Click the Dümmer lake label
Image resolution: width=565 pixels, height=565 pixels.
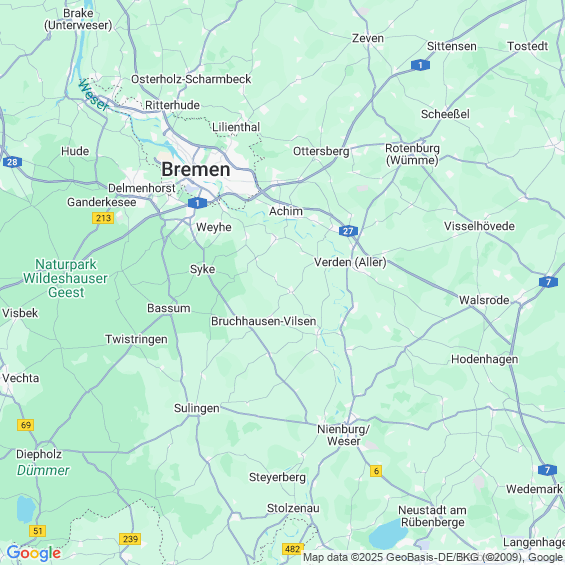click(x=43, y=470)
